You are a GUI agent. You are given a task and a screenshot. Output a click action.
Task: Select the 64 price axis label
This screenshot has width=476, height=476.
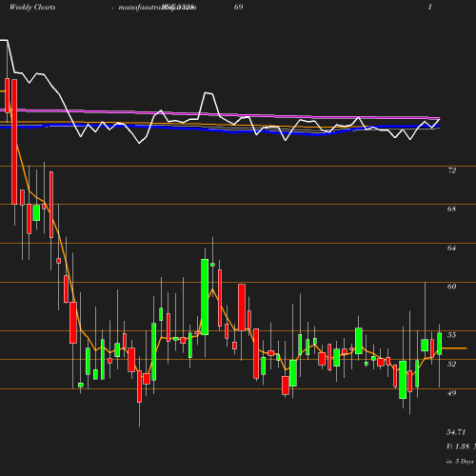[x=452, y=248]
